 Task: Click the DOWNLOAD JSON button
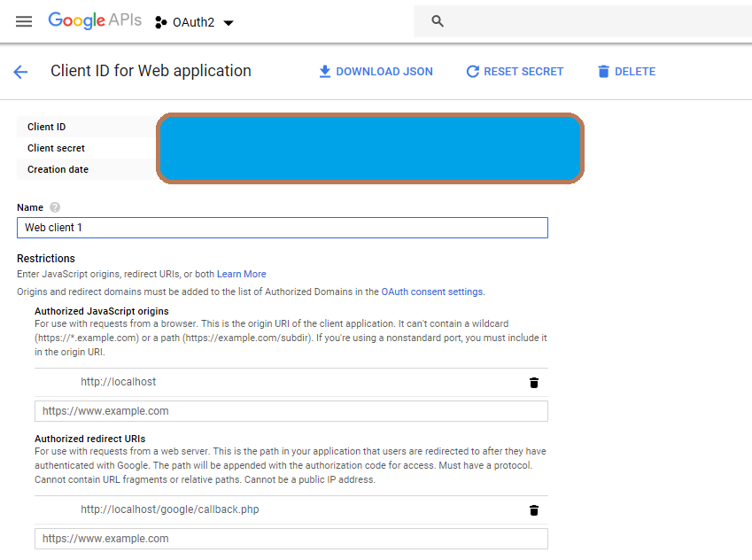pos(376,72)
